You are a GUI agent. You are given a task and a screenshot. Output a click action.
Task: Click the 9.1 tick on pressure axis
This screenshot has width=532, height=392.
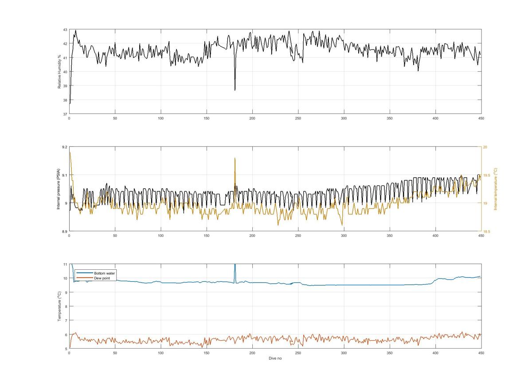[64, 175]
